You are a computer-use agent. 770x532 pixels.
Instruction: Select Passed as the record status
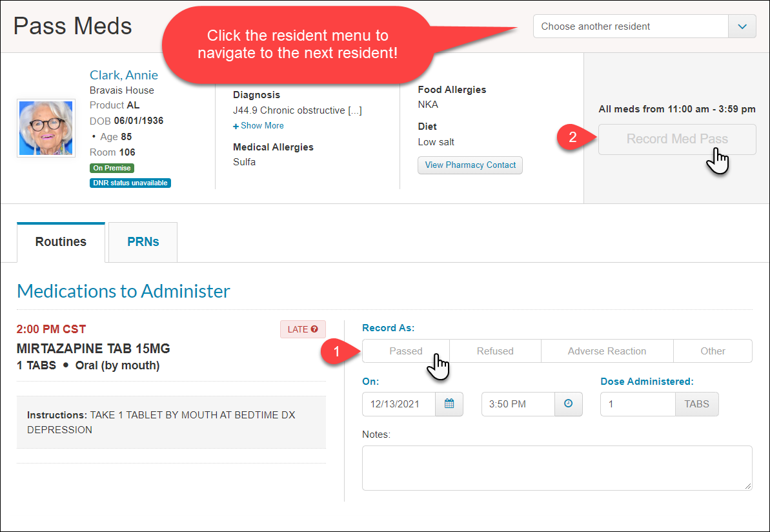tap(405, 351)
